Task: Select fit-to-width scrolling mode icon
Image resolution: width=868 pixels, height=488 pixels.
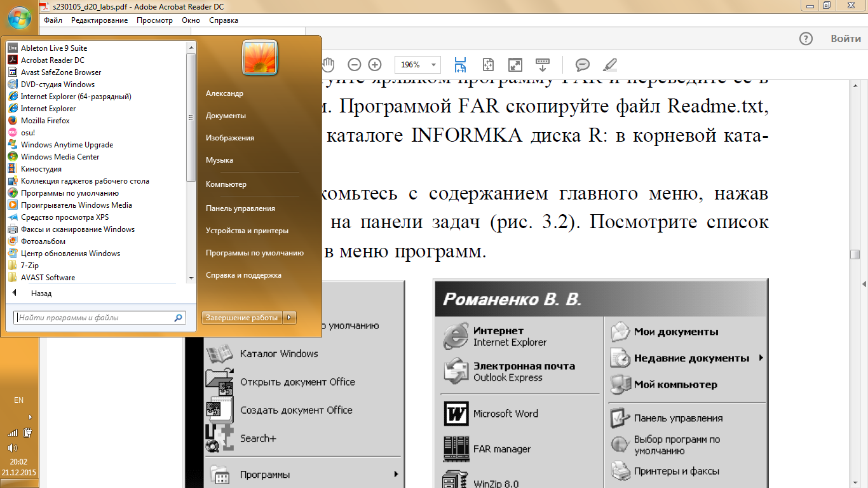Action: click(461, 65)
